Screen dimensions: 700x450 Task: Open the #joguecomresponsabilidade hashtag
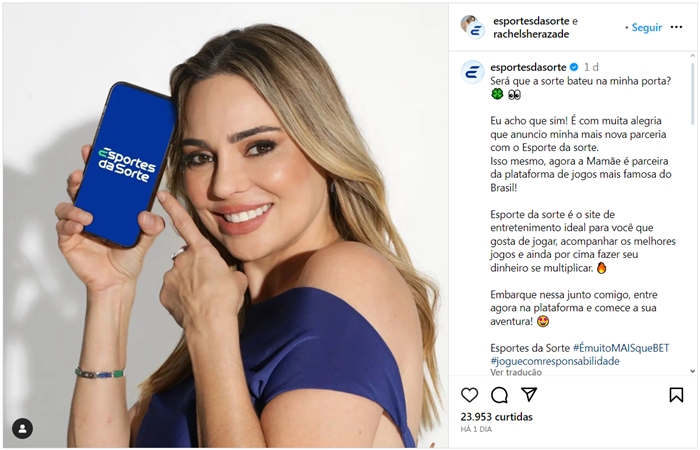click(555, 361)
